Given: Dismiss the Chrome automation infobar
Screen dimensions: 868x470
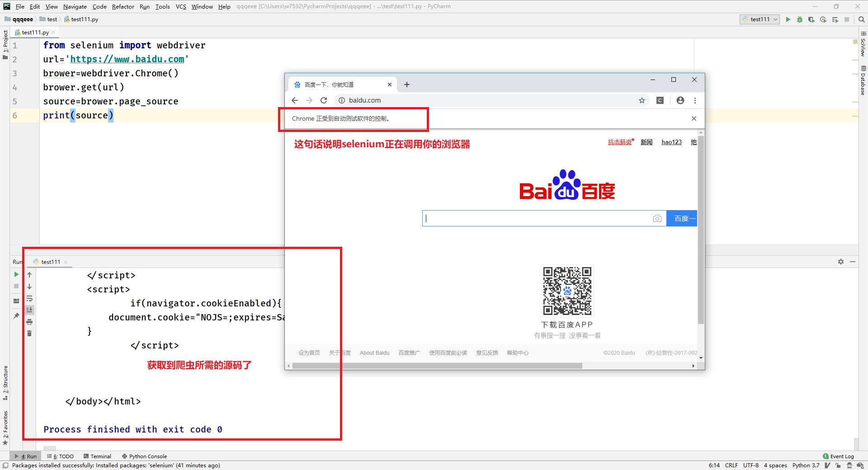Looking at the screenshot, I should click(x=694, y=118).
